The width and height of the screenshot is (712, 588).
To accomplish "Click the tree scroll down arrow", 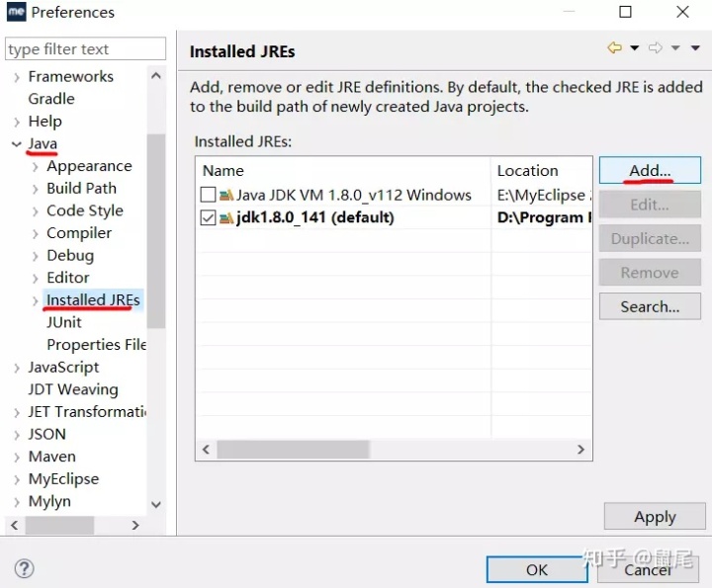I will tap(156, 505).
